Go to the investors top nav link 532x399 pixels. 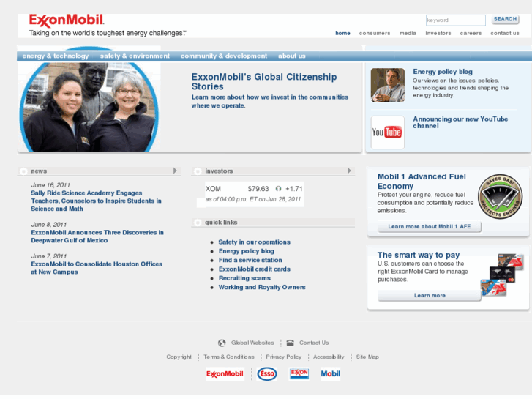coord(438,33)
